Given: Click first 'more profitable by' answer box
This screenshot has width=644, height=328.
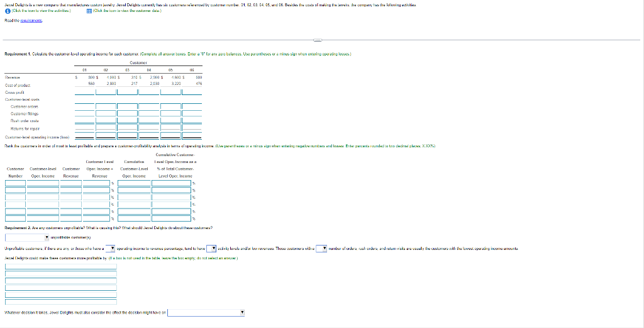Looking at the screenshot, I should point(61,266).
